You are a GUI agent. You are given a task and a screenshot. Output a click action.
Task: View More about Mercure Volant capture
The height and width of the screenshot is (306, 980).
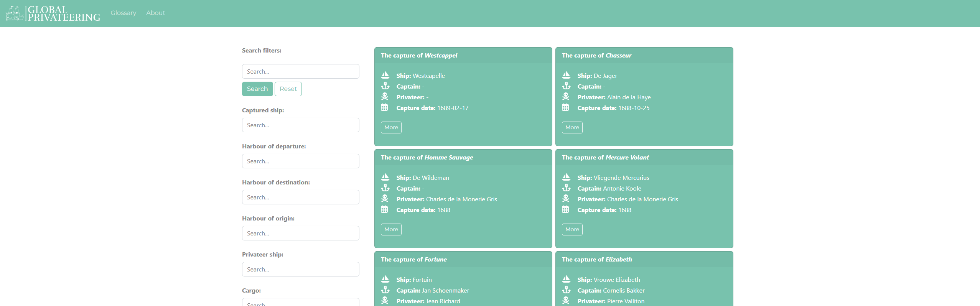[x=572, y=230]
